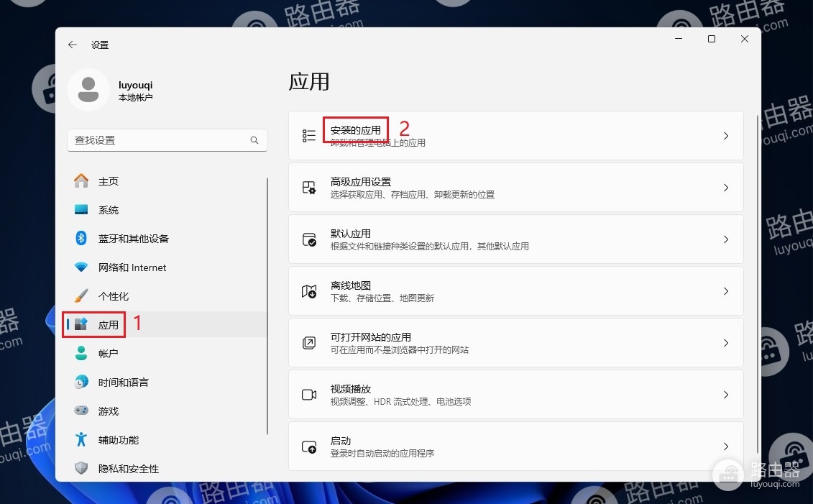Click the list icon beside 安装的应用
The height and width of the screenshot is (504, 813).
[309, 136]
